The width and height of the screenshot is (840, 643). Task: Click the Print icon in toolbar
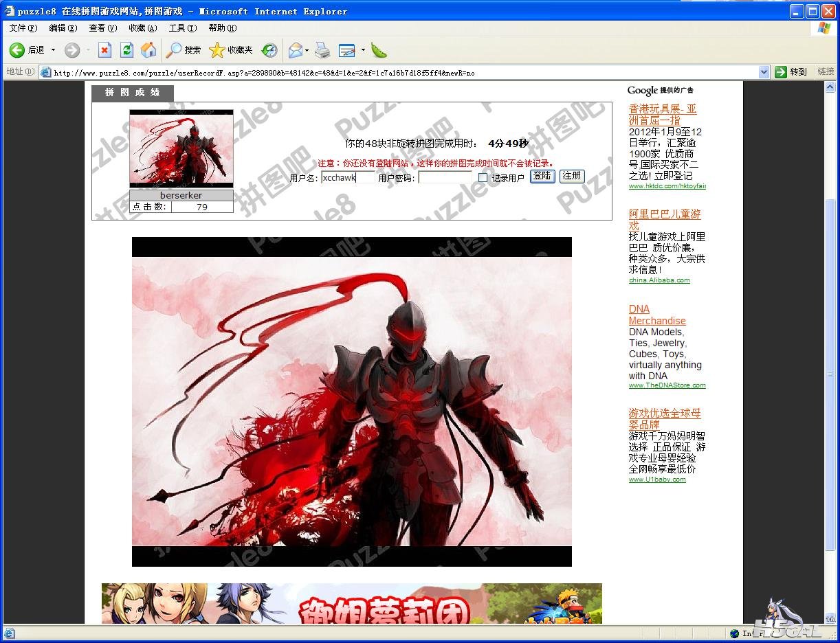[x=322, y=50]
